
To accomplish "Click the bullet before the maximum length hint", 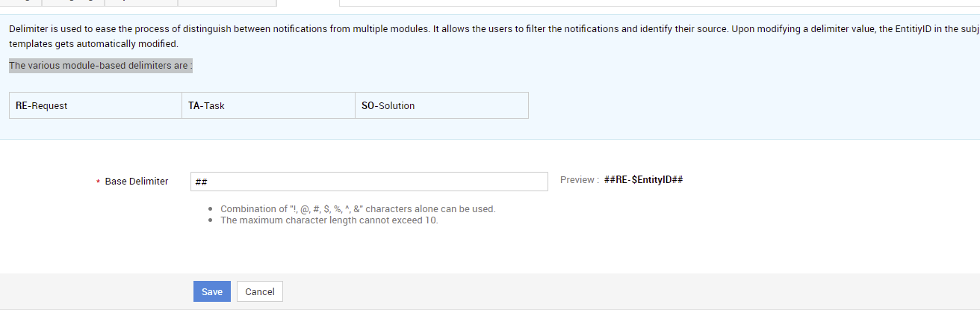I will click(213, 221).
